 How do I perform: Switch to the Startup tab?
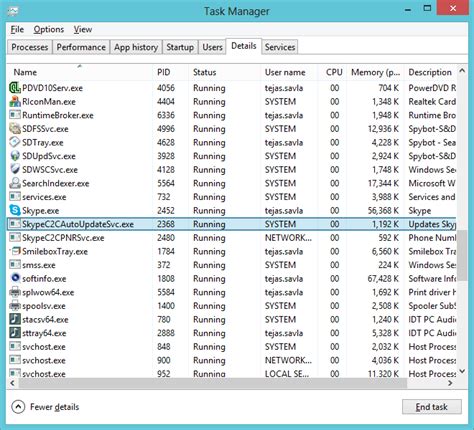[180, 47]
